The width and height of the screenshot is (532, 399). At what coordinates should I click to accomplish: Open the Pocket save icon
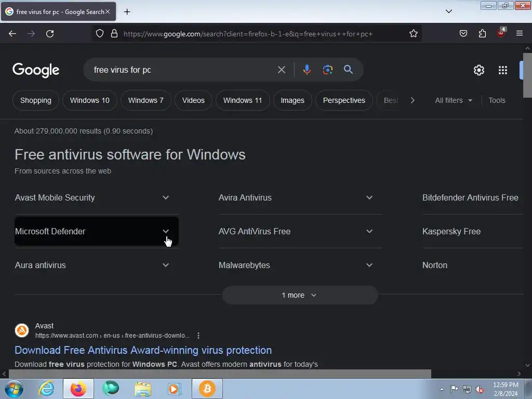coord(463,33)
